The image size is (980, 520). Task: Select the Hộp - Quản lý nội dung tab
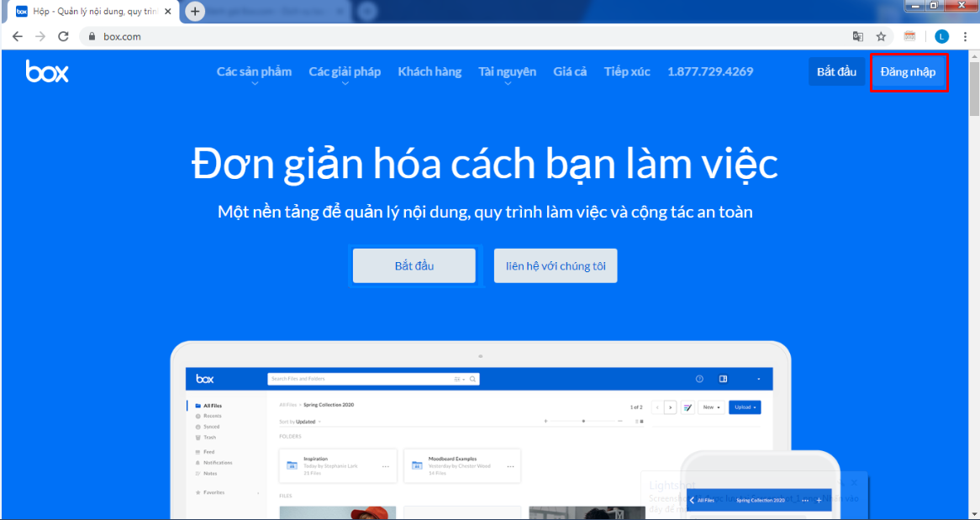[x=94, y=11]
